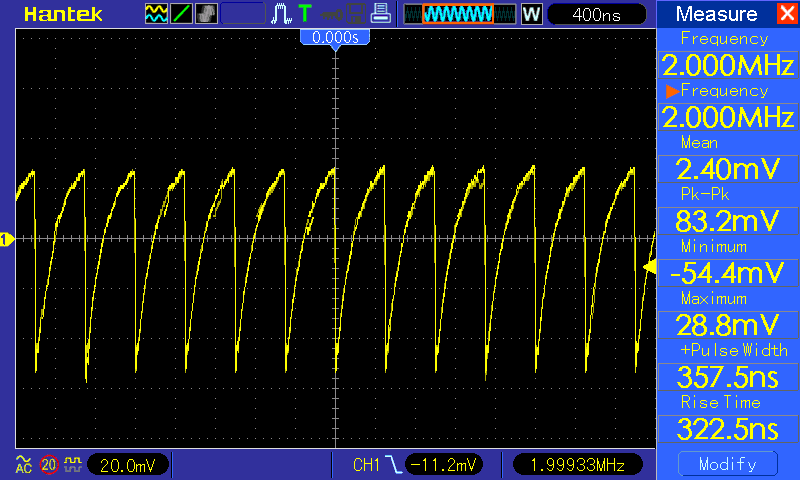Click the gray persistence icon in toolbar

click(207, 14)
